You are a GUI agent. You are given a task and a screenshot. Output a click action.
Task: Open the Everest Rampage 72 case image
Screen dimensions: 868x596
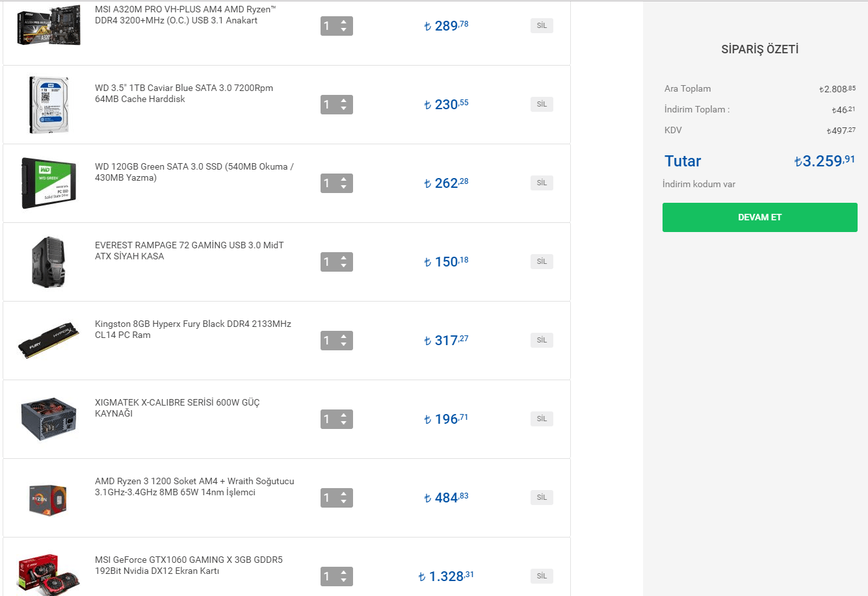[x=49, y=262]
